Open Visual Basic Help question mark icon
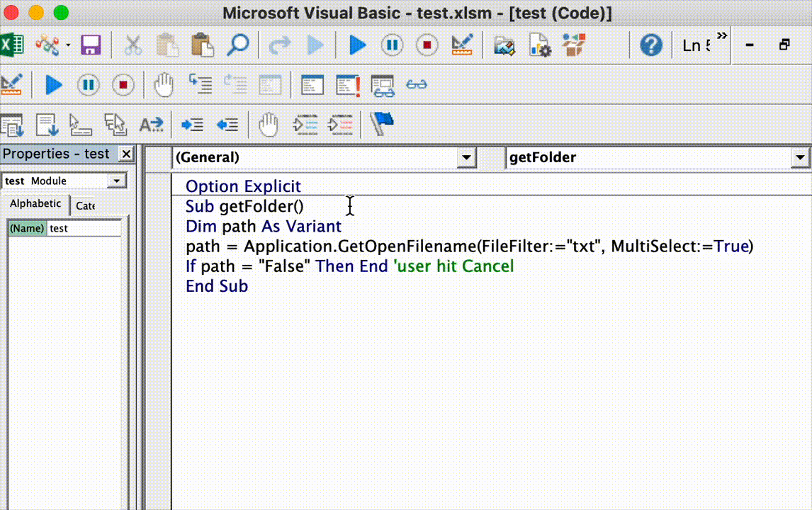This screenshot has height=510, width=812. (651, 45)
